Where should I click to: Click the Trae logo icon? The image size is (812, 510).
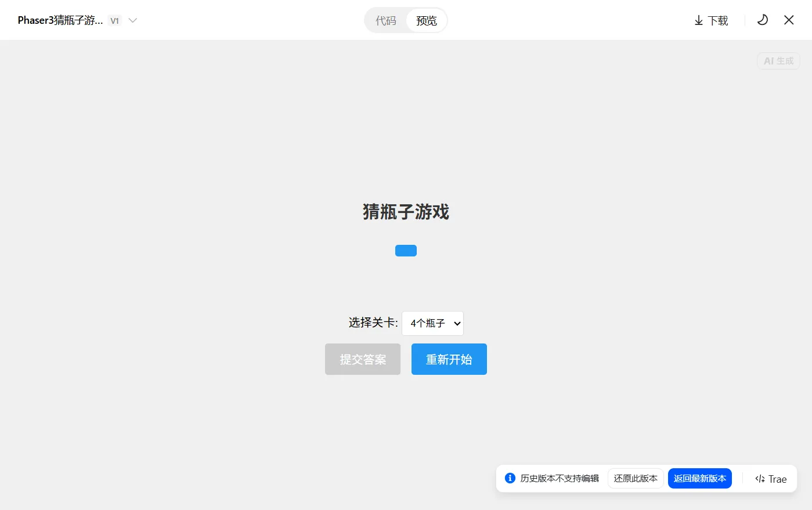tap(760, 479)
